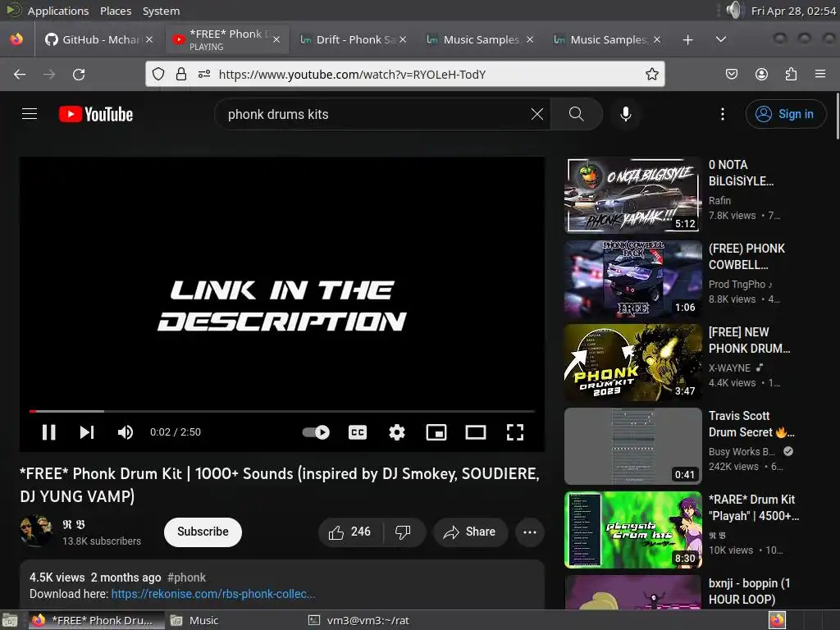
Task: Open more actions ellipsis below video
Action: click(x=530, y=532)
